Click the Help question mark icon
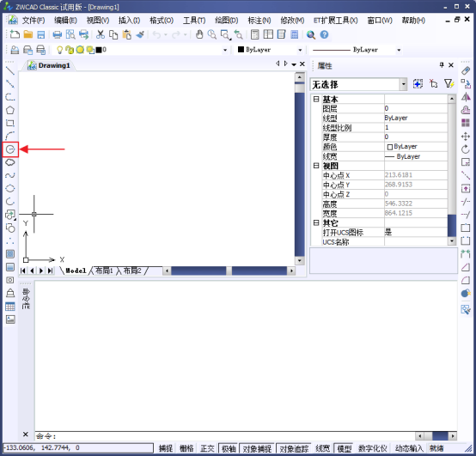The height and width of the screenshot is (456, 476). pyautogui.click(x=324, y=34)
